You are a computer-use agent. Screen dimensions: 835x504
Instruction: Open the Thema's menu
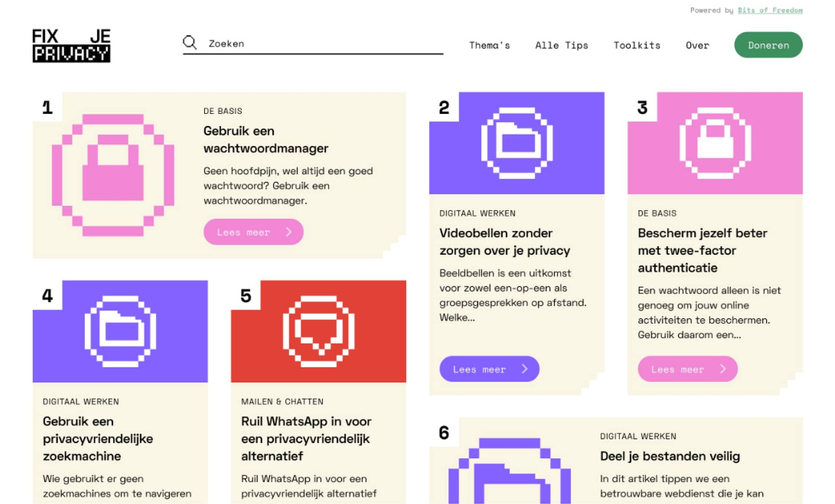point(489,45)
